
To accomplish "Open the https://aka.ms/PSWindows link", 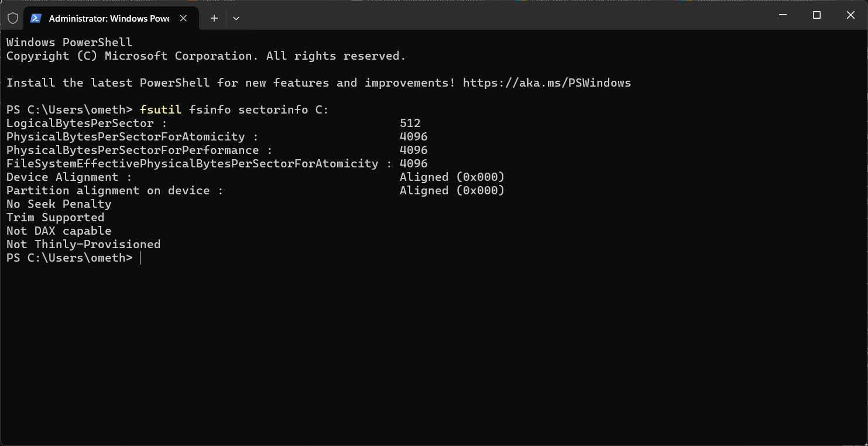I will [x=547, y=83].
